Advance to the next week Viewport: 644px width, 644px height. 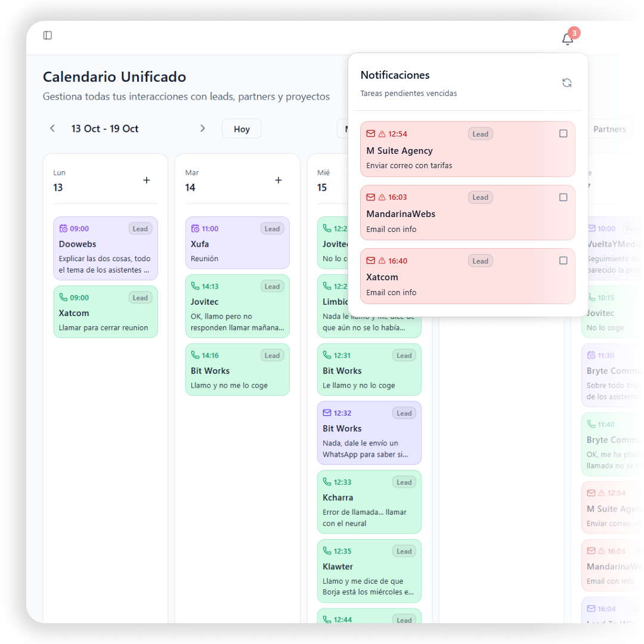click(202, 129)
